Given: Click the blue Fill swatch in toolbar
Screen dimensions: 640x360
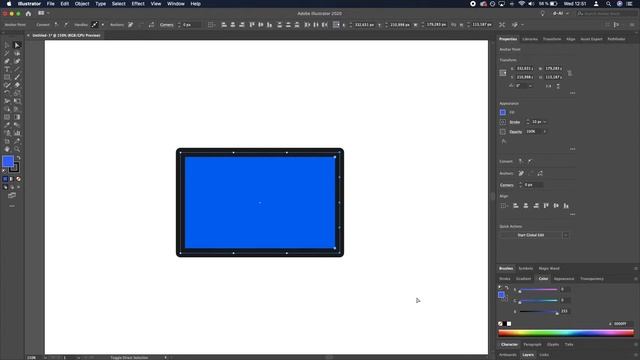Looking at the screenshot, I should pos(8,162).
